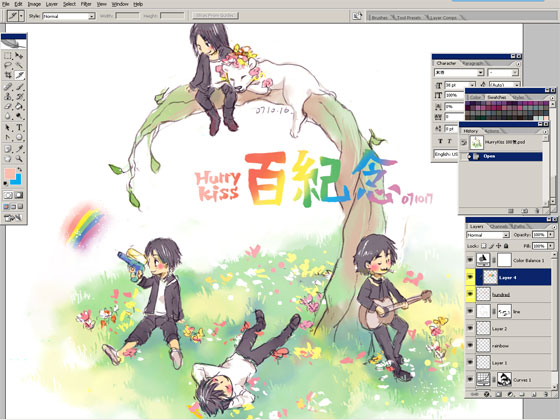Switch to the Actions tab
The image size is (560, 420).
pos(491,131)
